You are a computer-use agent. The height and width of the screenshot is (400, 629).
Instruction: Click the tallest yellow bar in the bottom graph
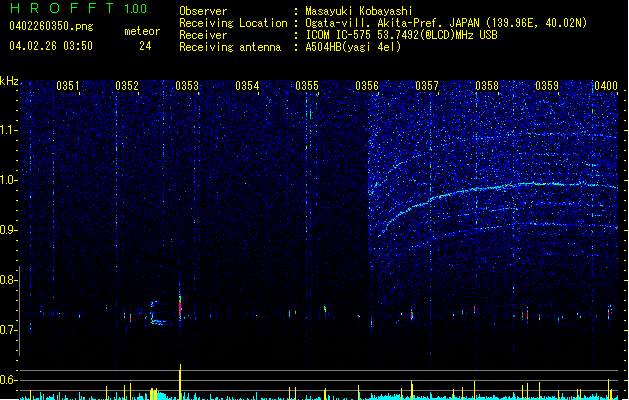[x=180, y=382]
